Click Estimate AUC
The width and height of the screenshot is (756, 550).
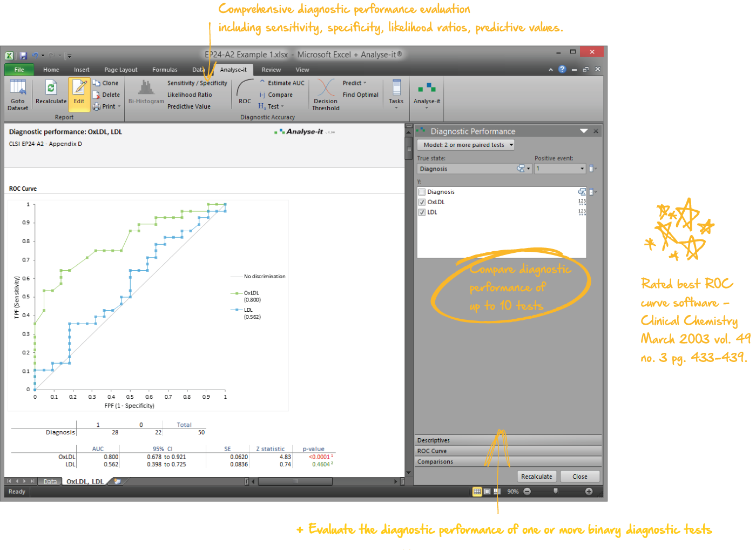[281, 83]
